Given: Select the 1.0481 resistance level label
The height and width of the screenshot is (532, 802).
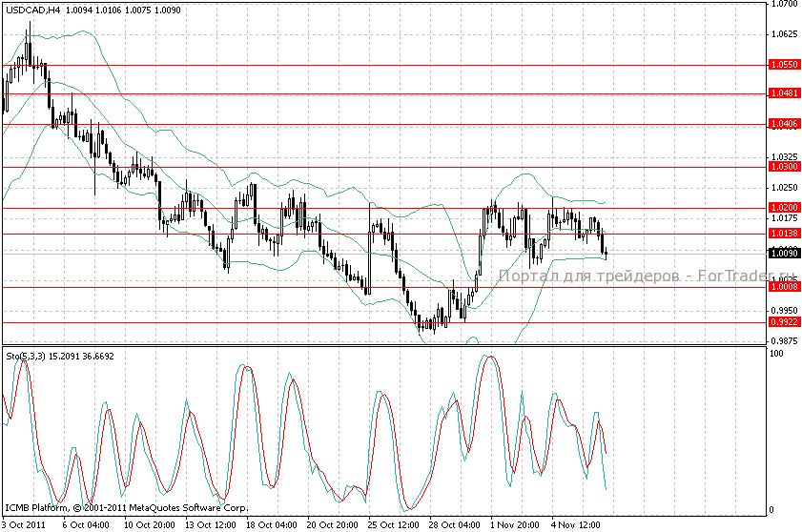Looking at the screenshot, I should [x=782, y=93].
